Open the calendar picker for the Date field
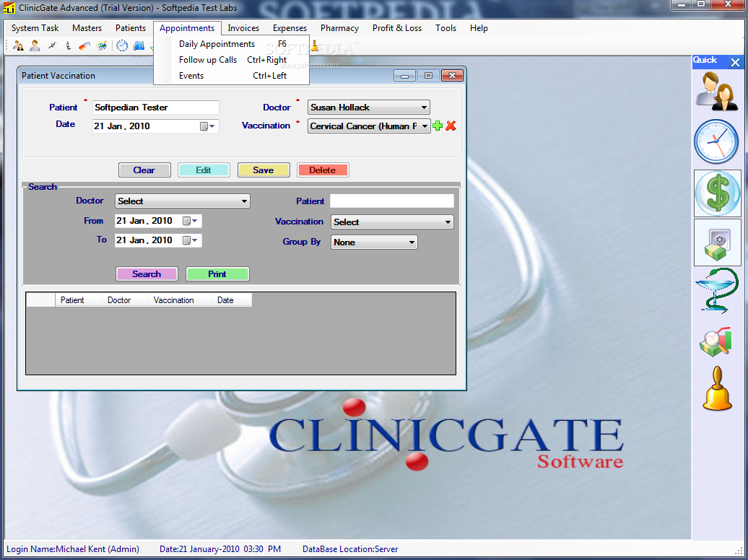 207,126
